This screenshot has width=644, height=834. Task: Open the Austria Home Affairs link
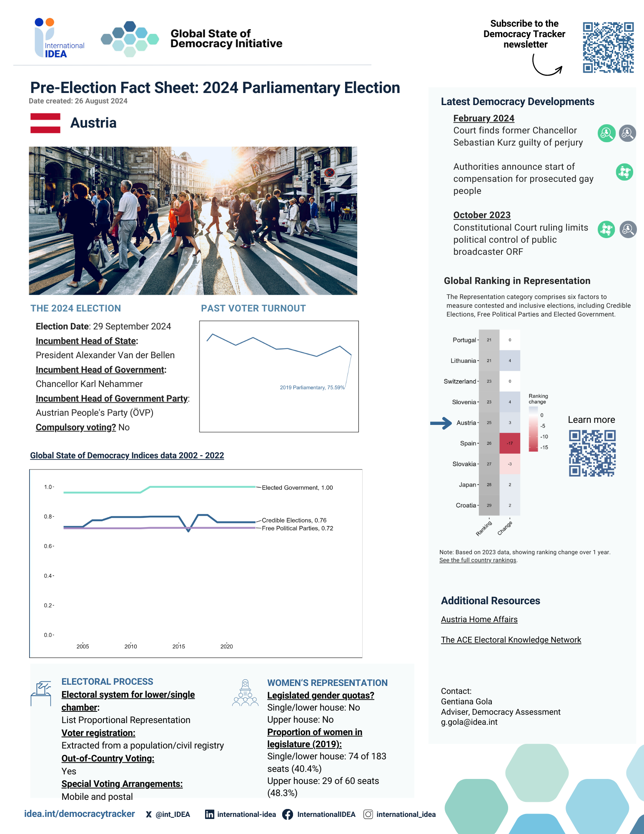[x=479, y=619]
